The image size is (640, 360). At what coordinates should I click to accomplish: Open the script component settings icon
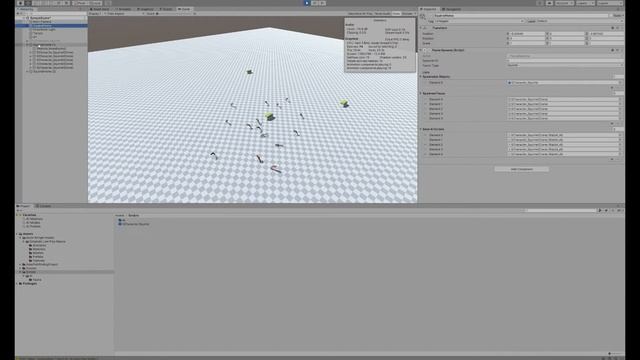tap(618, 50)
